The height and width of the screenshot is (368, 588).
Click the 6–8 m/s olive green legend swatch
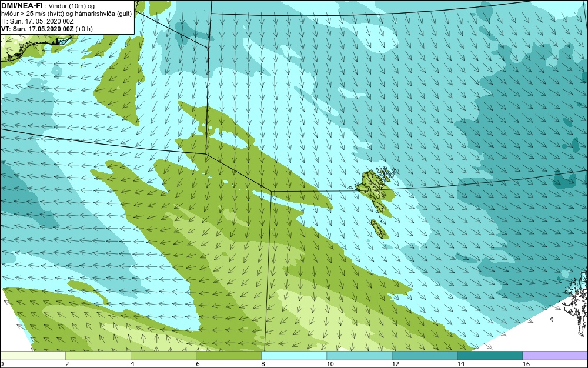(x=228, y=355)
